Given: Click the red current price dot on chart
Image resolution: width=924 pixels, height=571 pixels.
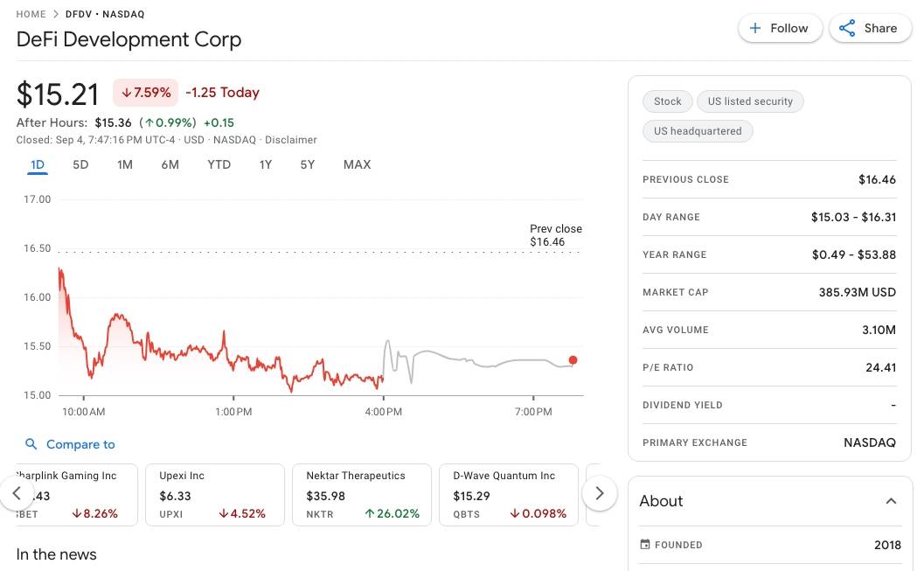Looking at the screenshot, I should tap(573, 360).
